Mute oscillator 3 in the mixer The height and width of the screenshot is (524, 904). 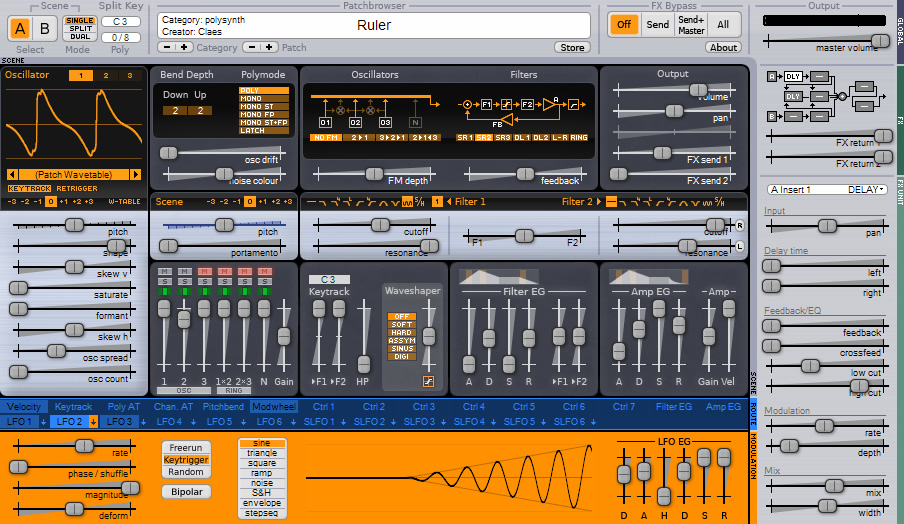(204, 272)
